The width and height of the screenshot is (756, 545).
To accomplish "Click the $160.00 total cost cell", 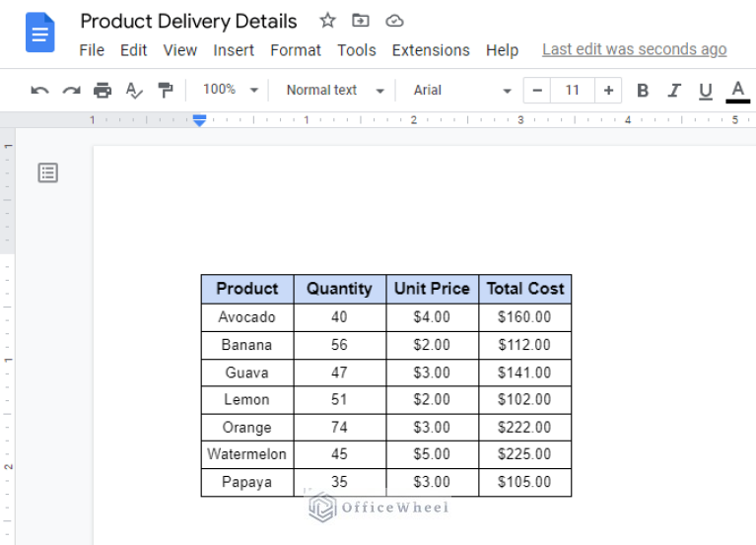I will [525, 317].
